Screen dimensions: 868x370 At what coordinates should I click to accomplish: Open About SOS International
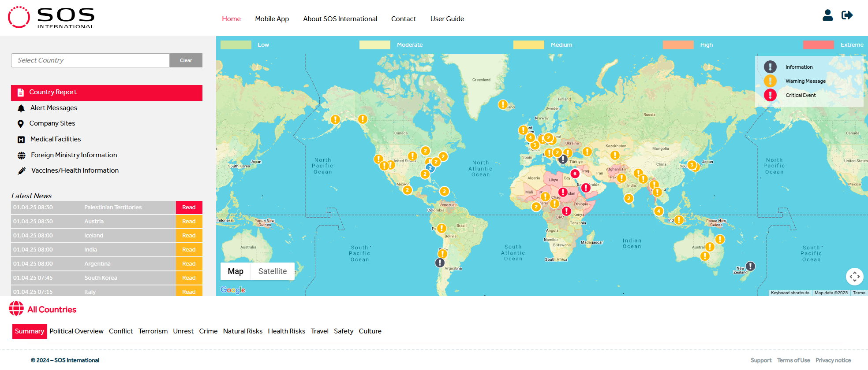[x=340, y=19]
